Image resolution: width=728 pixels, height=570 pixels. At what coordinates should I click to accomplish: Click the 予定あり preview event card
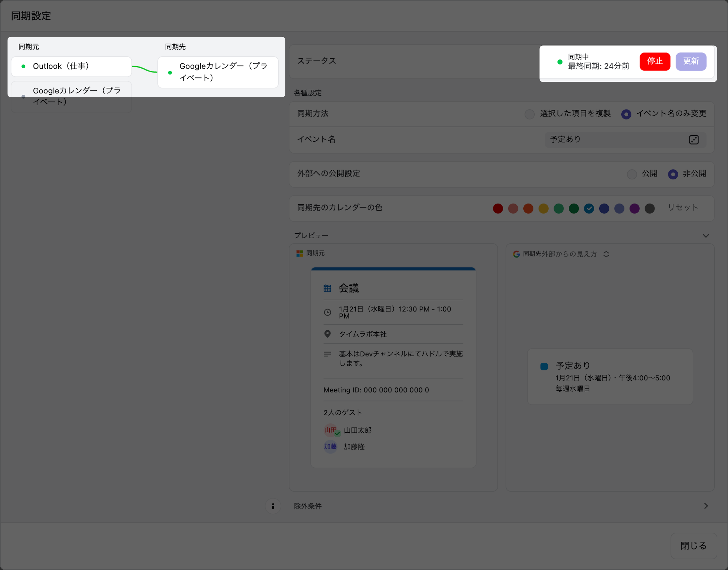(x=610, y=376)
